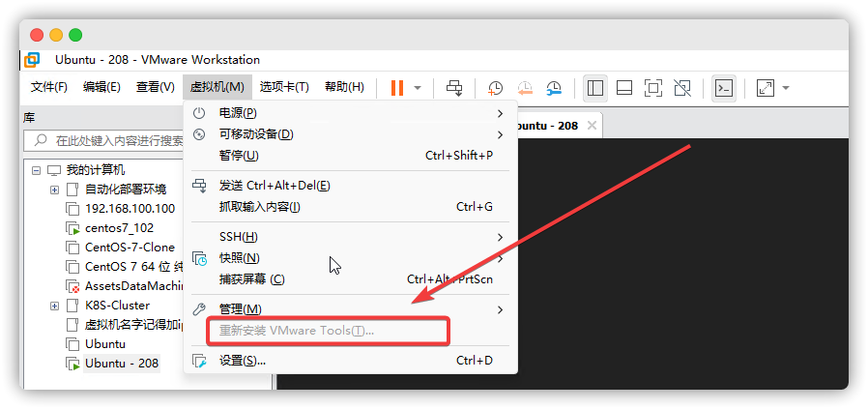Expand the SSH(H) submenu
868x409 pixels.
pyautogui.click(x=351, y=237)
